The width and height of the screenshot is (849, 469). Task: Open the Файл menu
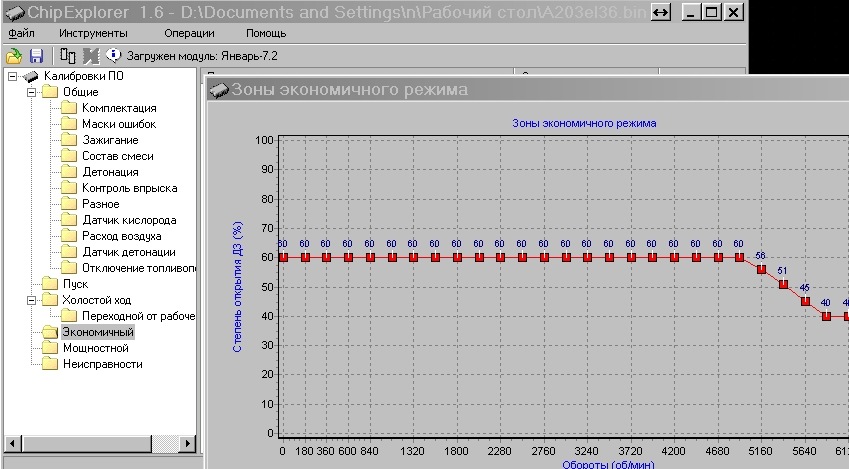tap(22, 33)
